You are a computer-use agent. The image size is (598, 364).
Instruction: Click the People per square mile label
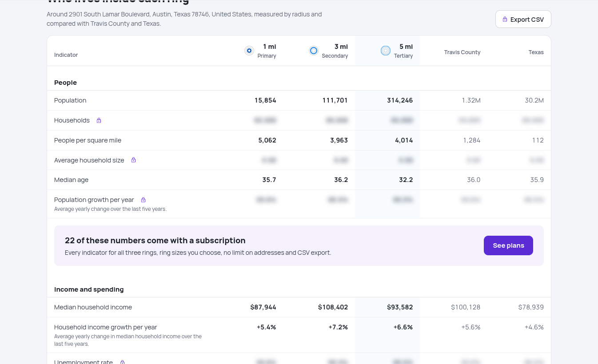[88, 140]
